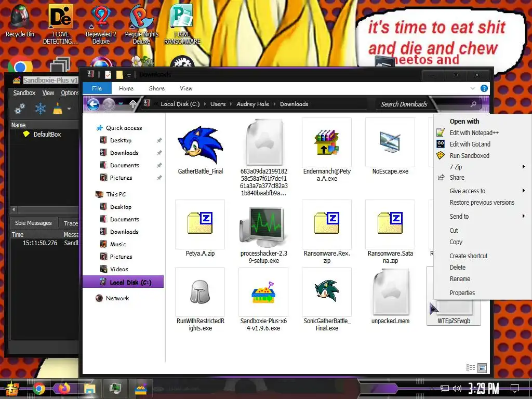The width and height of the screenshot is (532, 399).
Task: Click the Explorer Forward arrow button
Action: pyautogui.click(x=109, y=104)
